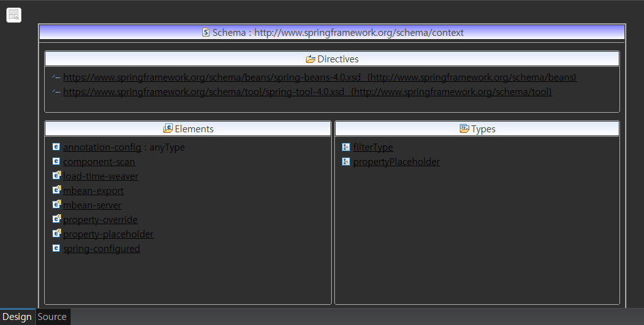Open the mbean-server element link
Screen dimensions: 644x325
pyautogui.click(x=93, y=205)
